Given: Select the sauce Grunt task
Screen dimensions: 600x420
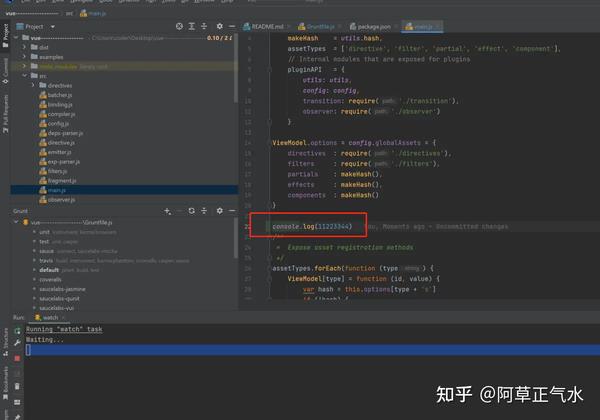Looking at the screenshot, I should click(46, 251).
